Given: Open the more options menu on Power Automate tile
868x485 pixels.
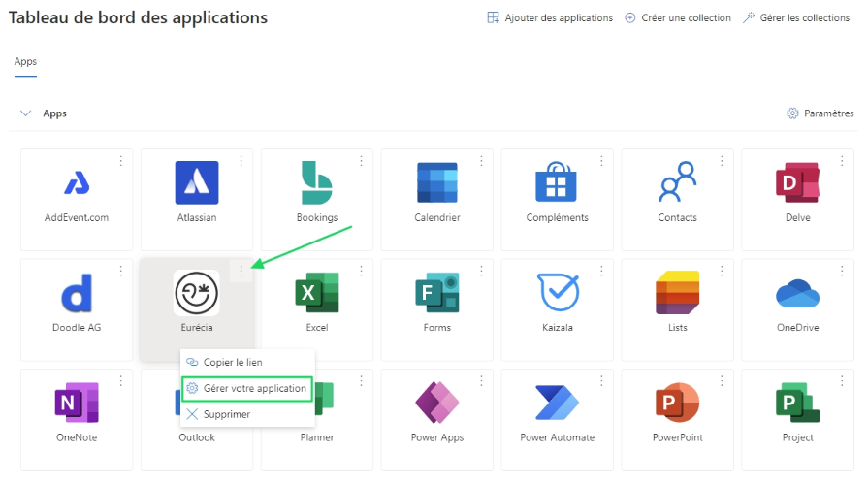Looking at the screenshot, I should click(x=601, y=381).
